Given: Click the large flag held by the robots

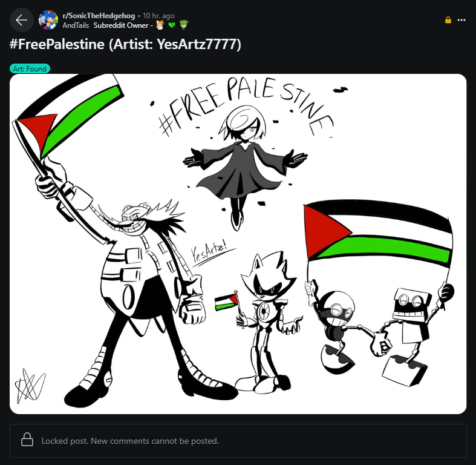Looking at the screenshot, I should click(378, 234).
